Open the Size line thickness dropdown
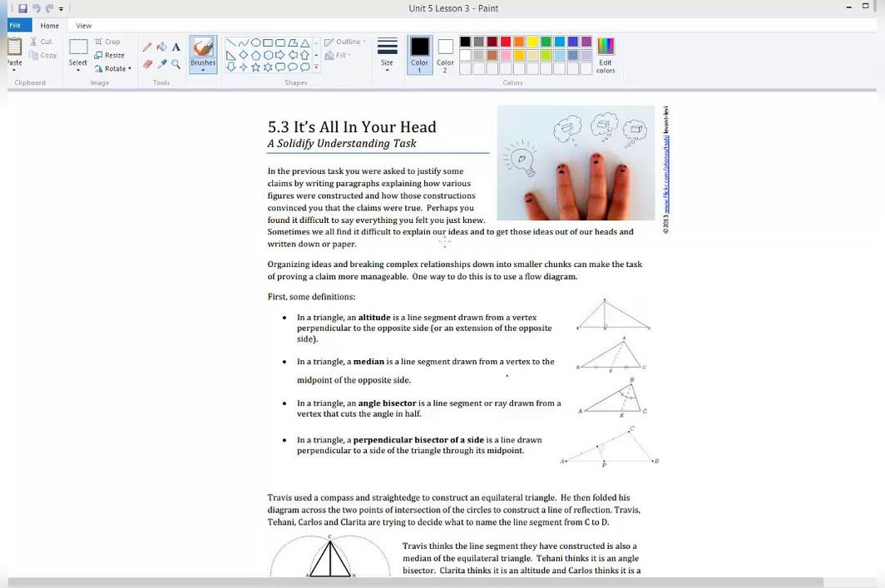The image size is (885, 588). [x=388, y=55]
